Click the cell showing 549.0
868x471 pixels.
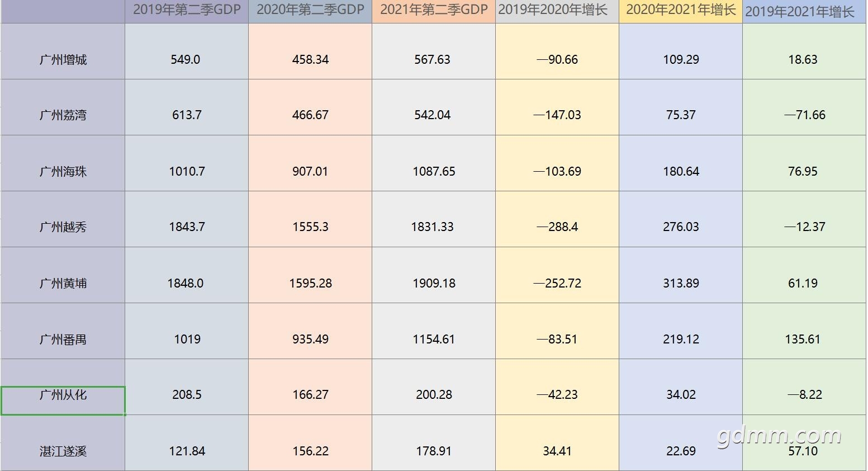[x=187, y=51]
